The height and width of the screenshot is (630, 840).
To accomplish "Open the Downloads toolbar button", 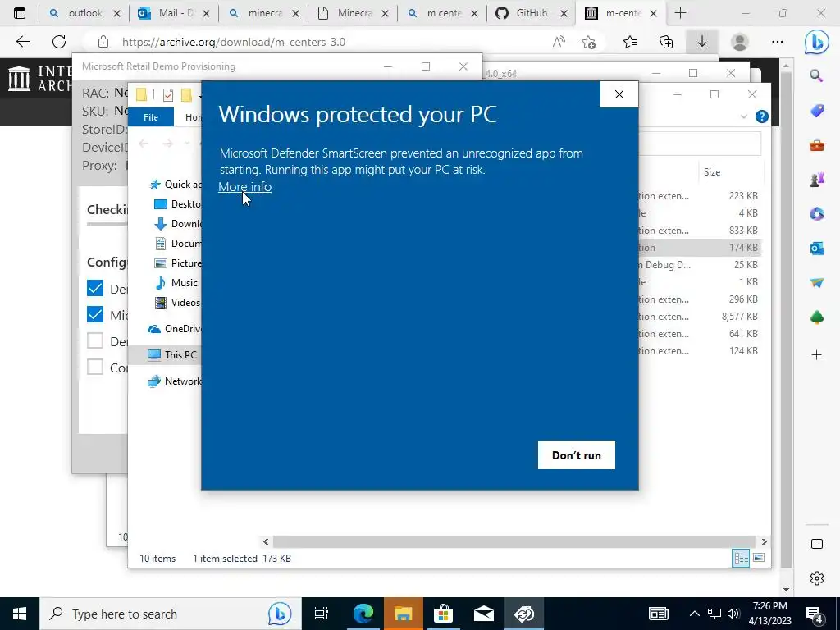I will [x=702, y=42].
